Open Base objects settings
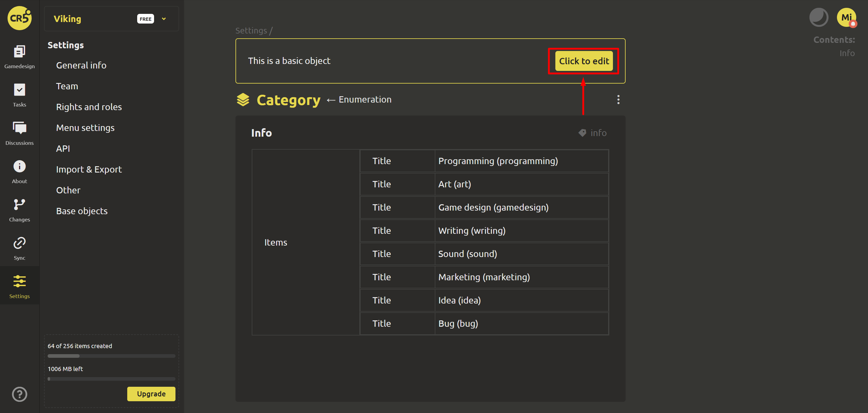868x413 pixels. click(82, 211)
